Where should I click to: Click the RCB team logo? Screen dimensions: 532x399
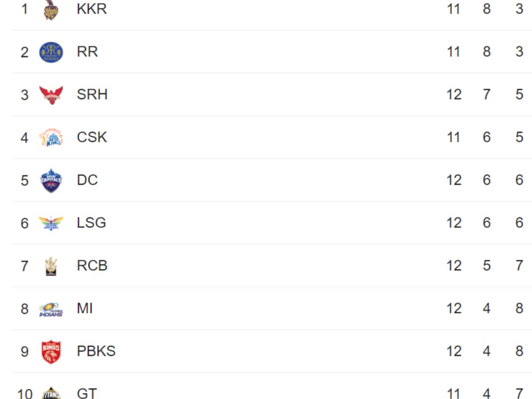point(51,266)
